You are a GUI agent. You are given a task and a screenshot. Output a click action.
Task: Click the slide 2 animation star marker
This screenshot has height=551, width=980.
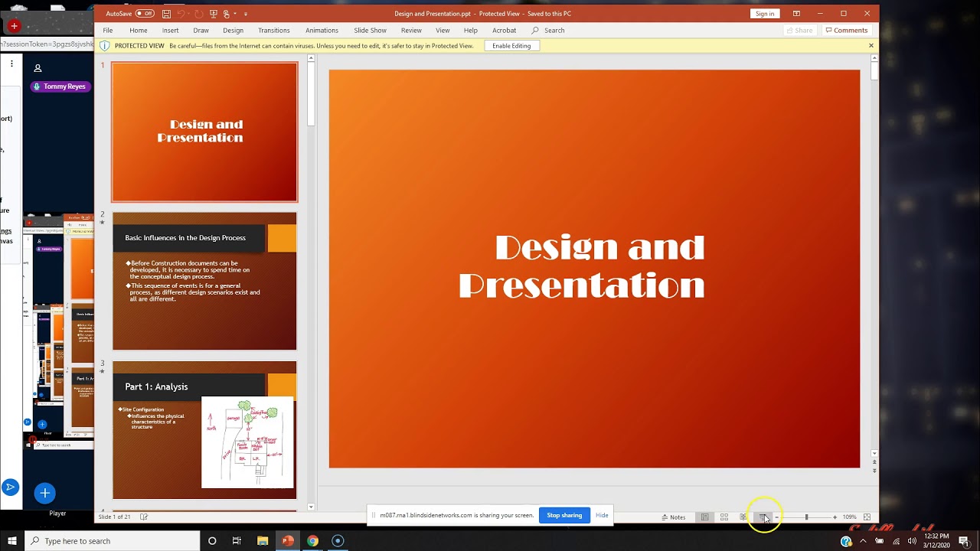(x=103, y=223)
